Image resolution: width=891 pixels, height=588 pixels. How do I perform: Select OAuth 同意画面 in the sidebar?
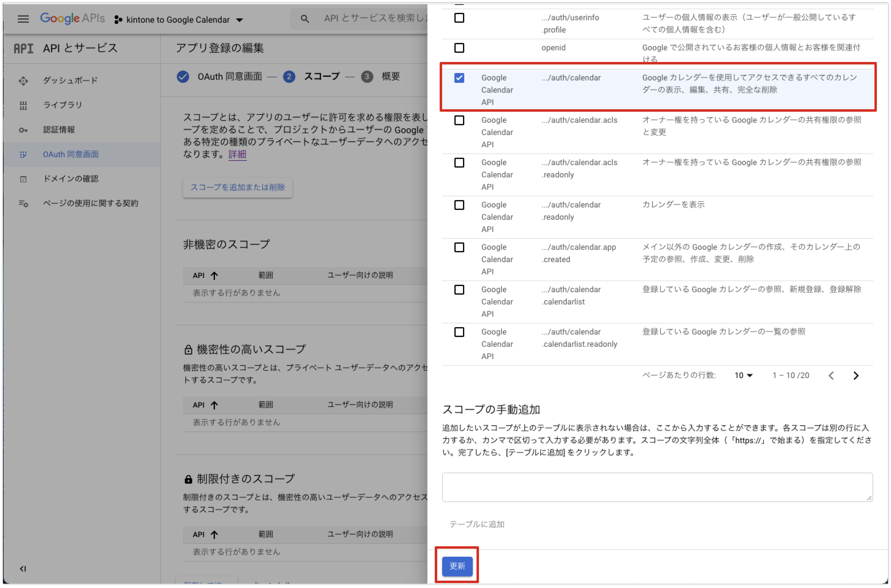coord(81,155)
